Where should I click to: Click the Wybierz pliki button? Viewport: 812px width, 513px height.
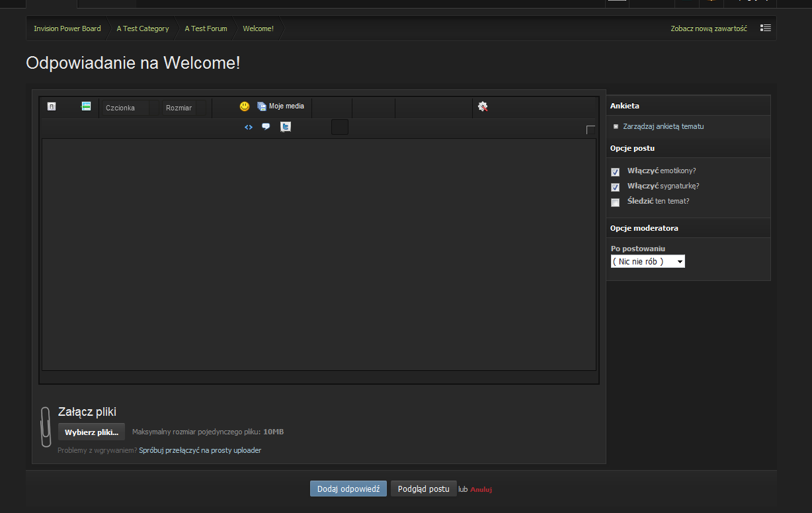tap(91, 432)
